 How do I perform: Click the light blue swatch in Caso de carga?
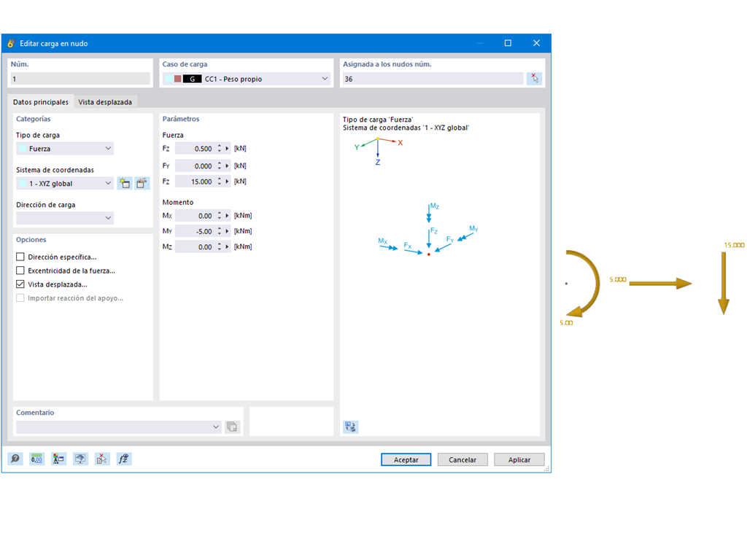tap(169, 79)
